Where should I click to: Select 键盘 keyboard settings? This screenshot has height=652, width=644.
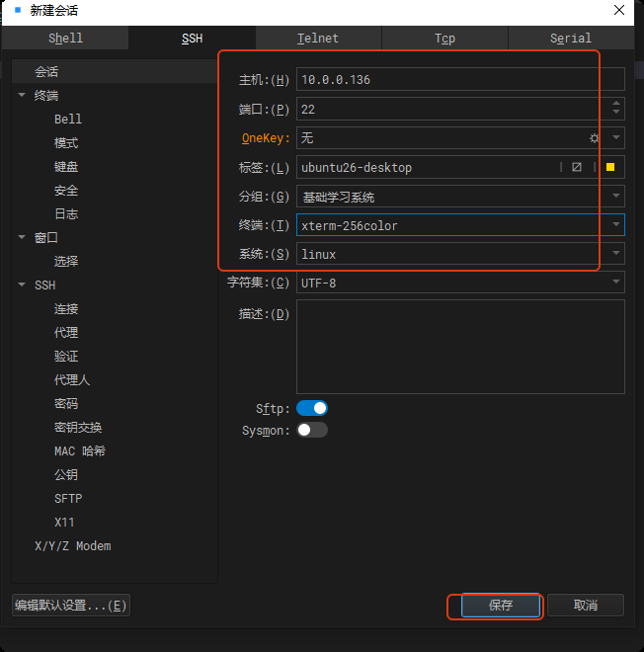66,166
